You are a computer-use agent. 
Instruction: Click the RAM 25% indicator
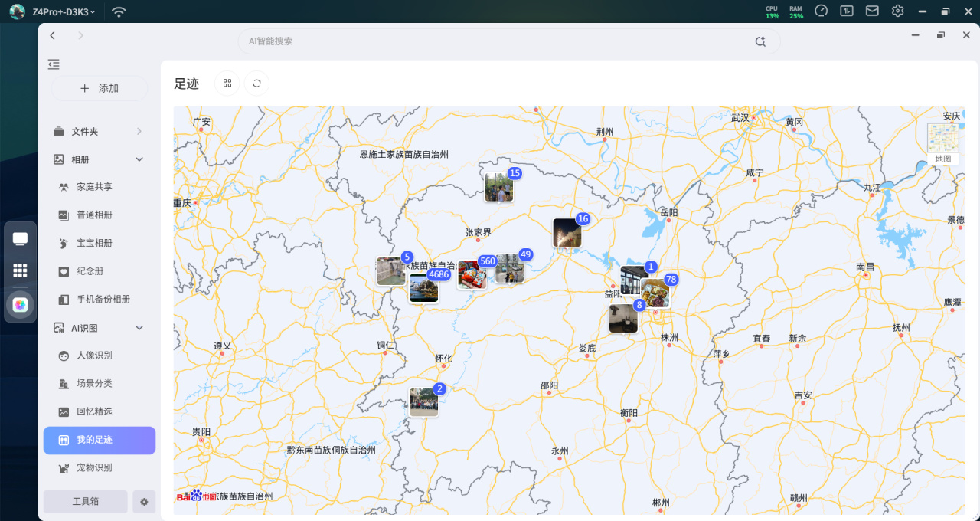[796, 11]
